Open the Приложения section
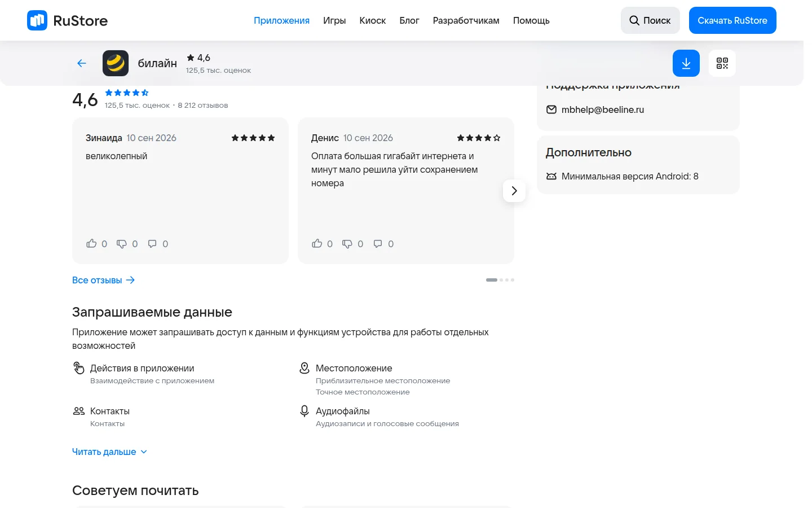 click(x=281, y=20)
